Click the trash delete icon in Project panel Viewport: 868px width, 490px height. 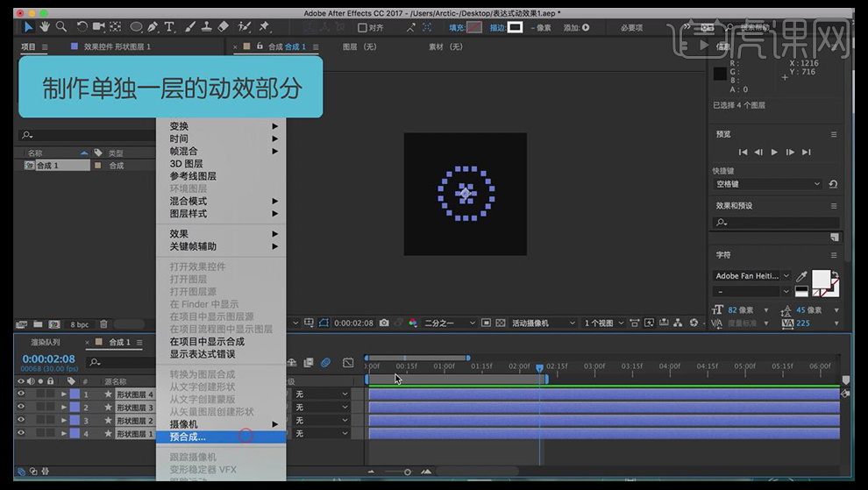click(x=103, y=324)
